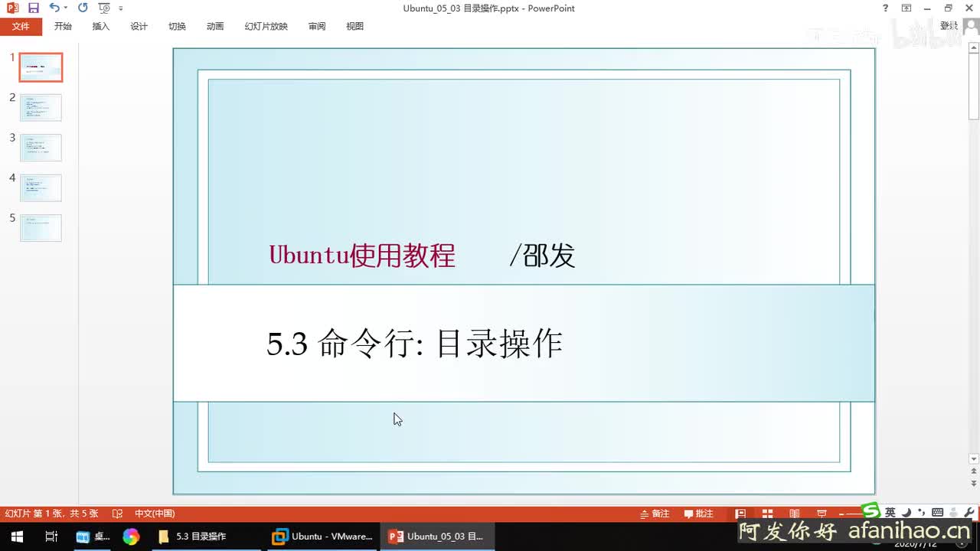
Task: Open the 文件 tab
Action: pyautogui.click(x=21, y=26)
